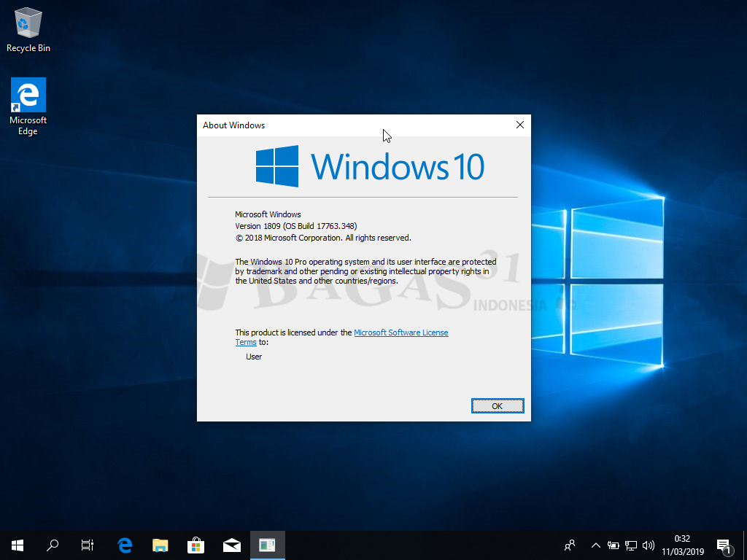747x560 pixels.
Task: Open taskbar search magnifier
Action: (x=53, y=545)
